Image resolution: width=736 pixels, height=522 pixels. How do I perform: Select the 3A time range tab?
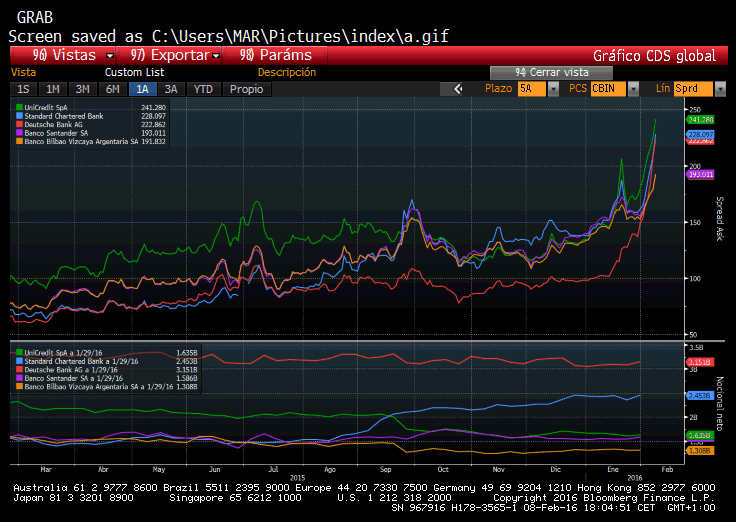click(x=171, y=89)
